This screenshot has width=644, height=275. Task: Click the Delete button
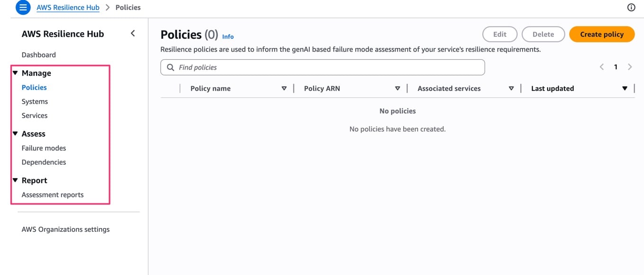click(x=543, y=34)
